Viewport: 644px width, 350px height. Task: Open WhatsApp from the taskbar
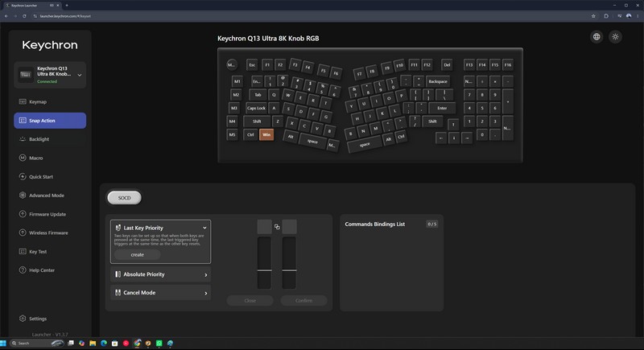pyautogui.click(x=159, y=343)
